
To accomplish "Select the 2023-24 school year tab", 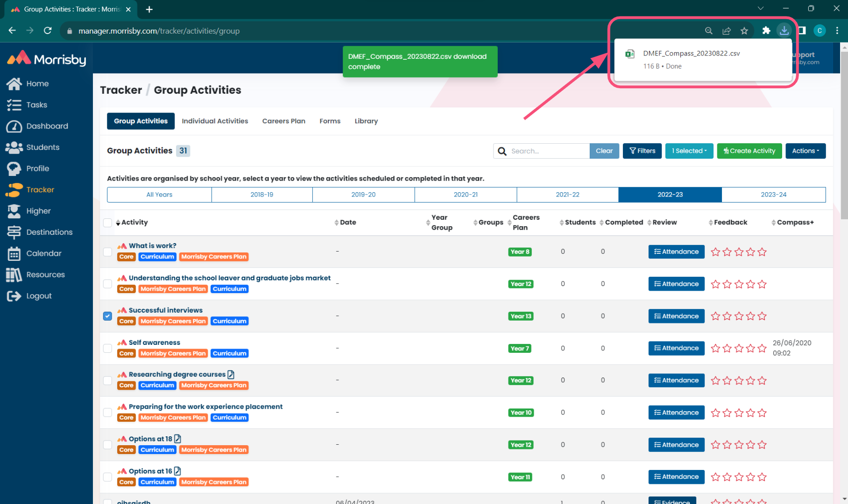I will 773,195.
